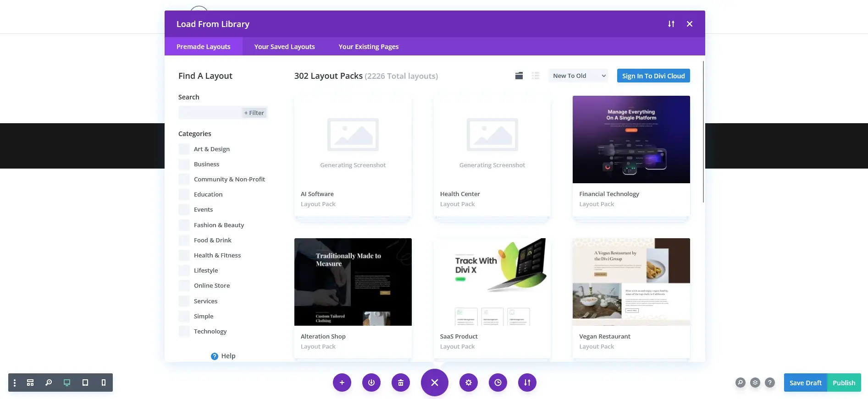
Task: Click the Publish button
Action: [844, 383]
